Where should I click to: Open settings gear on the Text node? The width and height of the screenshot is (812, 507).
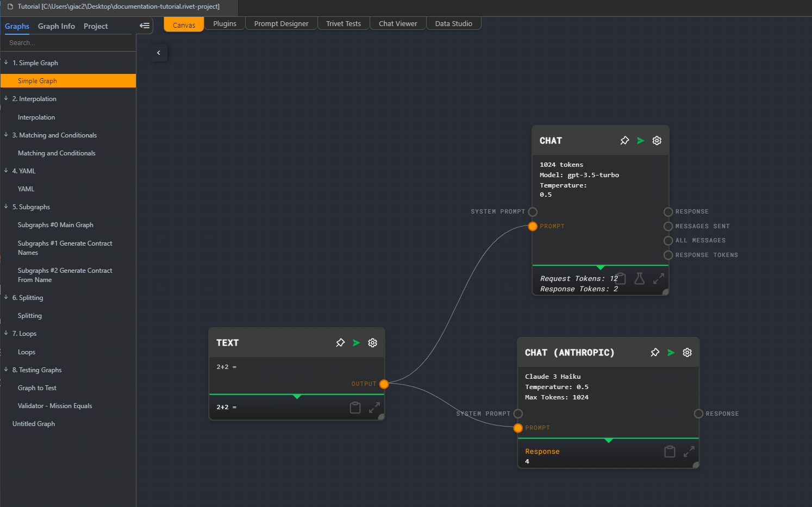(x=372, y=343)
